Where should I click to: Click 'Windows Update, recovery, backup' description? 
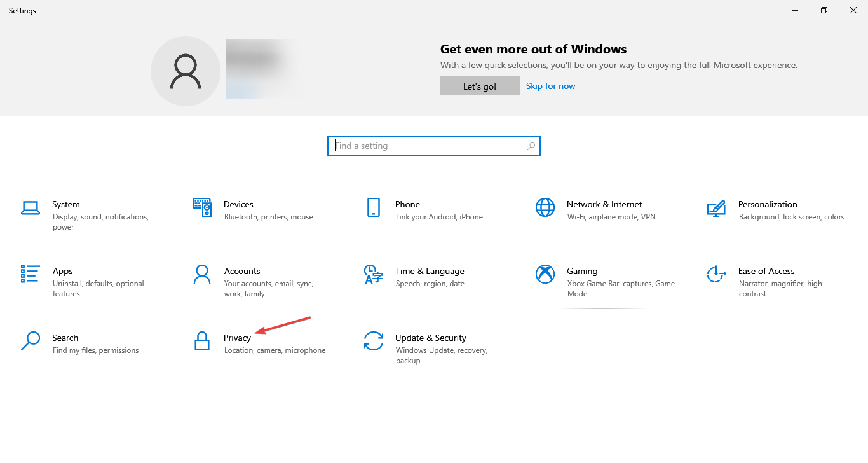tap(442, 356)
